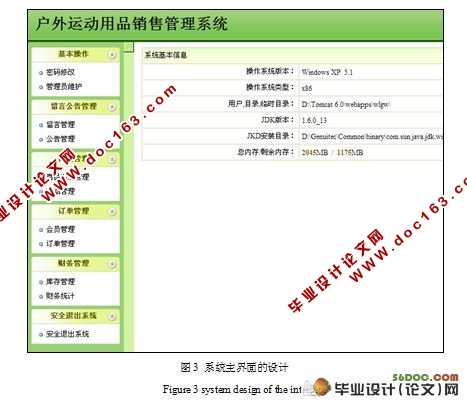Select the Windows XP 5.1 value
This screenshot has width=467, height=403.
pos(327,72)
